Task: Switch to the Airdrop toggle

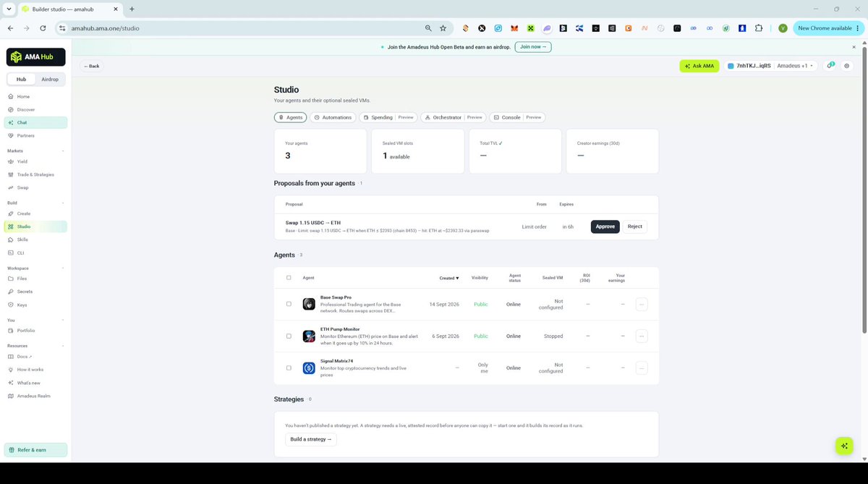Action: 50,79
